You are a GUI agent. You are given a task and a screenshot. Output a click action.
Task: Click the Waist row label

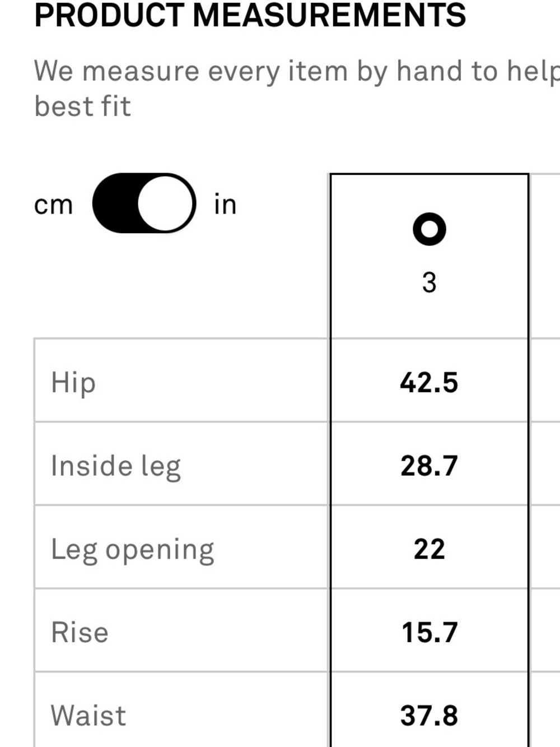pyautogui.click(x=88, y=716)
